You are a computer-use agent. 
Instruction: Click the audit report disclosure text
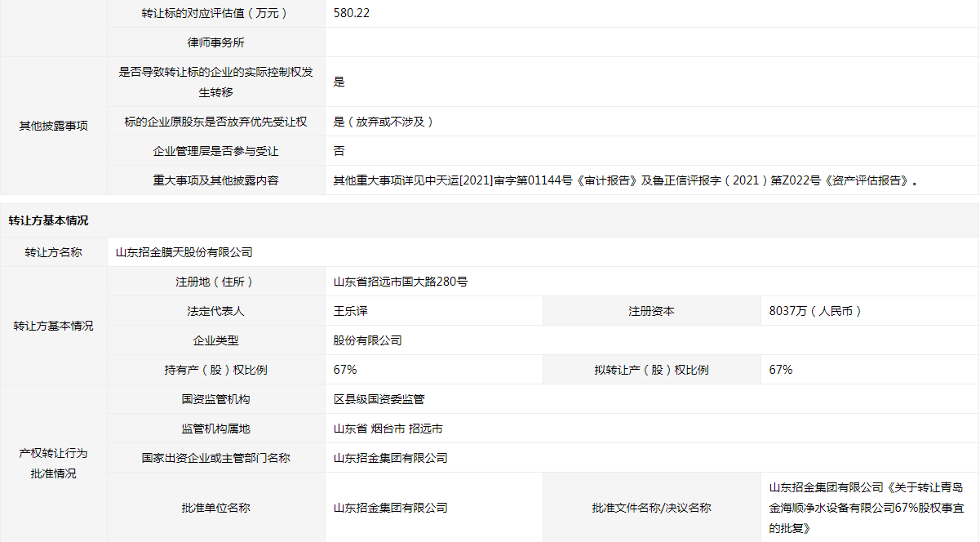point(626,180)
